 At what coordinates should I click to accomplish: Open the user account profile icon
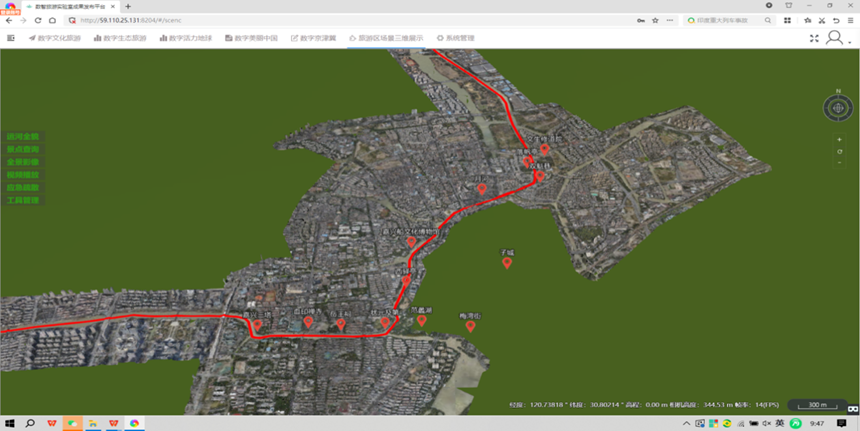click(x=834, y=38)
